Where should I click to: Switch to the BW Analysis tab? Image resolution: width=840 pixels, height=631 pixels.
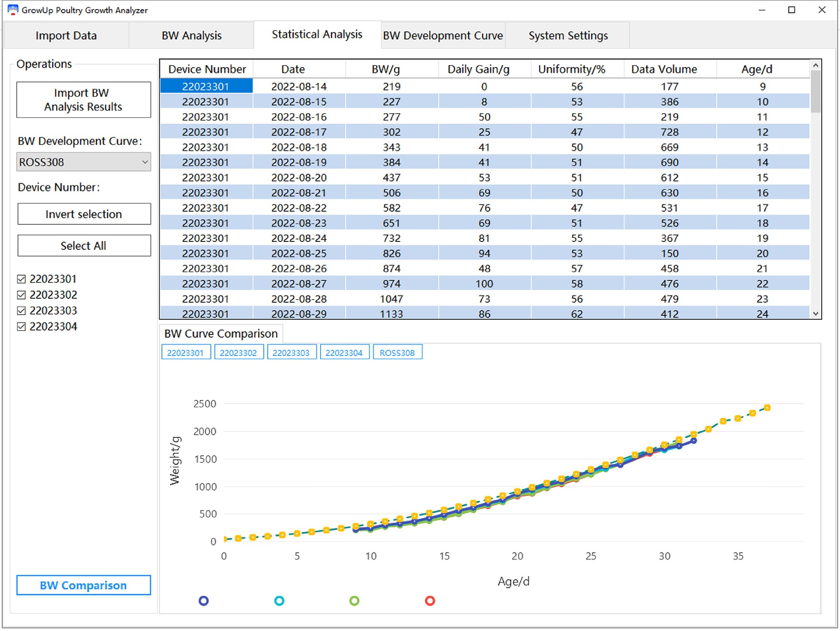tap(192, 35)
